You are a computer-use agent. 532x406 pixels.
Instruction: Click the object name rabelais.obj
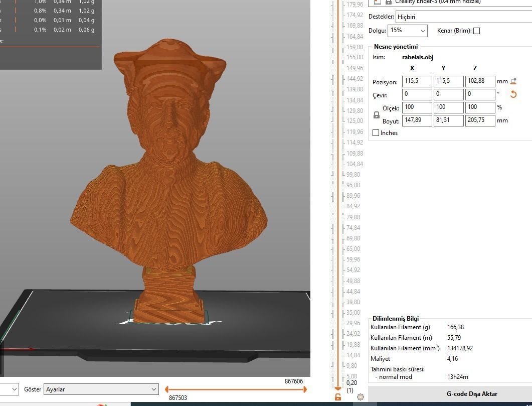(418, 57)
